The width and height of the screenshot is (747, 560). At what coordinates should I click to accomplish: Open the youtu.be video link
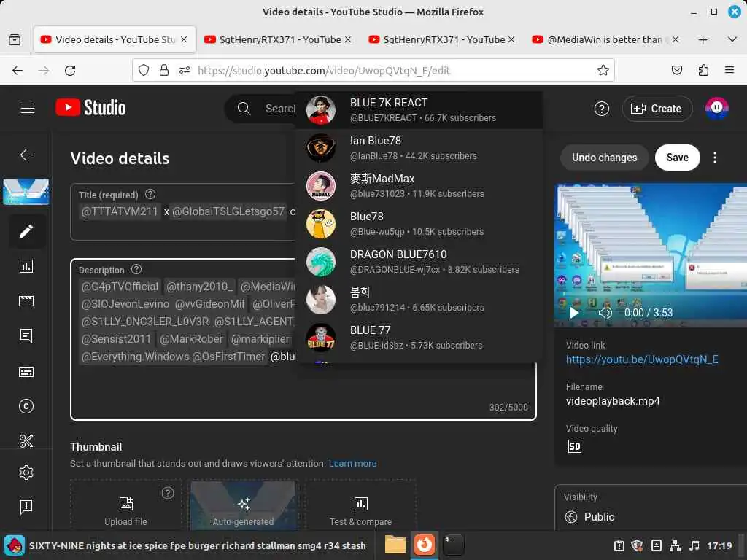tap(642, 359)
